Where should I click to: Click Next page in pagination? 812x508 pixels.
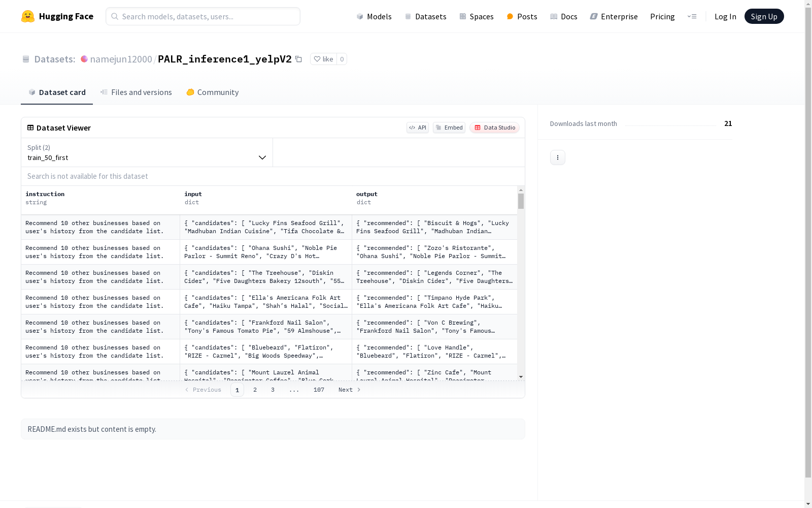pyautogui.click(x=350, y=390)
